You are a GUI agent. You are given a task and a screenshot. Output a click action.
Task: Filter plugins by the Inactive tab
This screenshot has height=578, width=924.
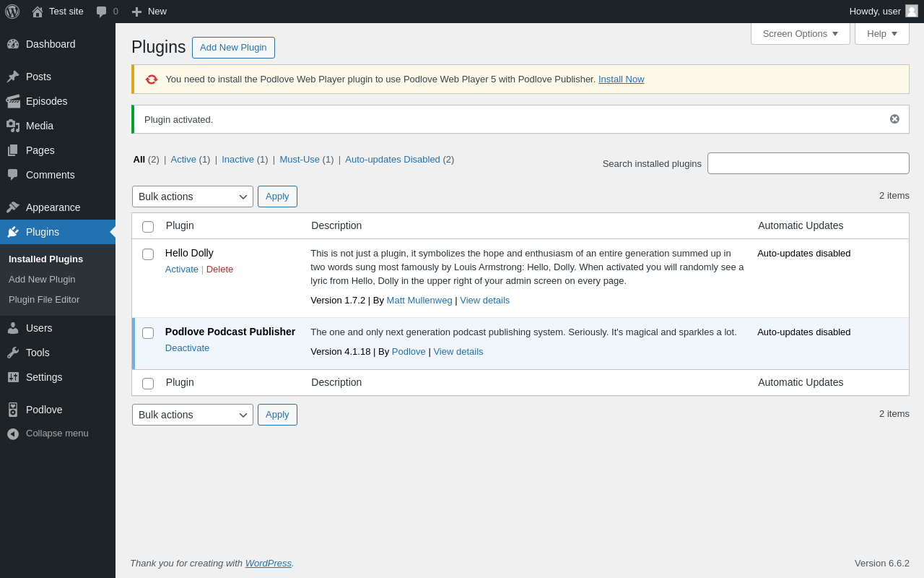coord(237,160)
